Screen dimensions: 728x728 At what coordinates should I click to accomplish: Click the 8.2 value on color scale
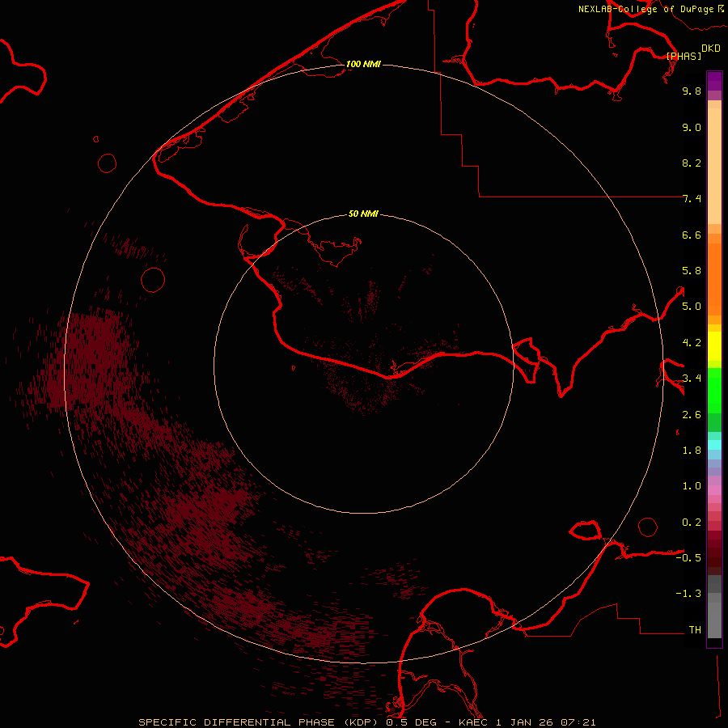pyautogui.click(x=692, y=163)
